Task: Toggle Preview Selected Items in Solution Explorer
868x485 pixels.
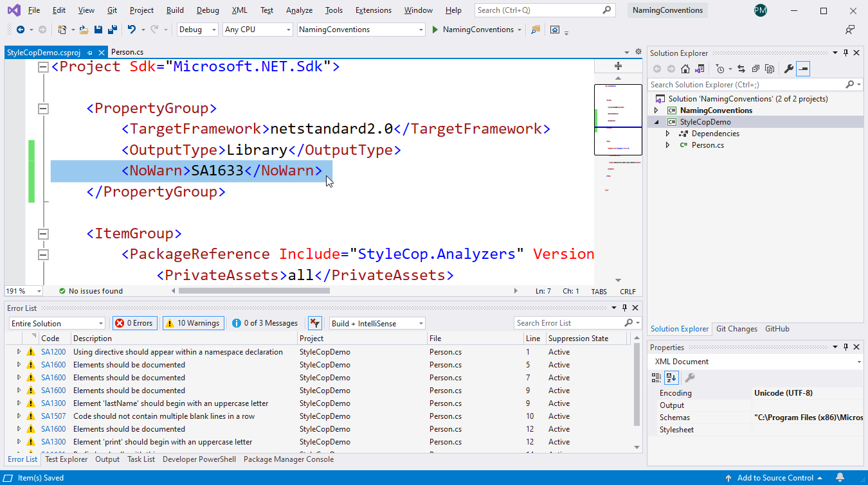Action: (x=803, y=69)
